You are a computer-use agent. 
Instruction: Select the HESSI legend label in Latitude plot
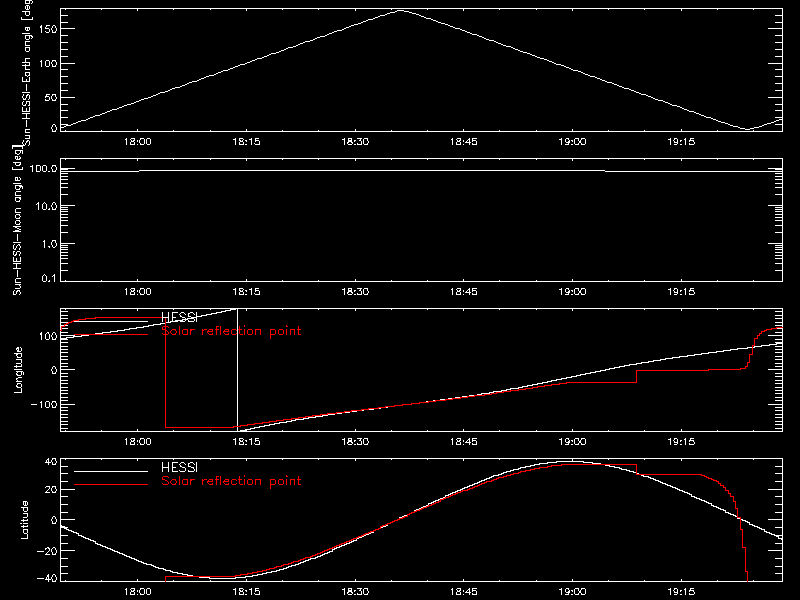[x=179, y=467]
